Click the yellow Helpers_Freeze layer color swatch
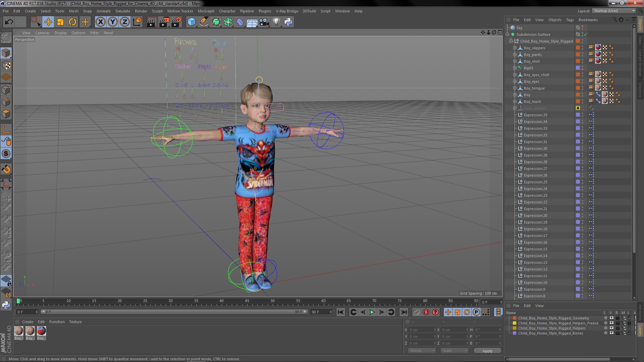This screenshot has width=644, height=362. coord(515,323)
